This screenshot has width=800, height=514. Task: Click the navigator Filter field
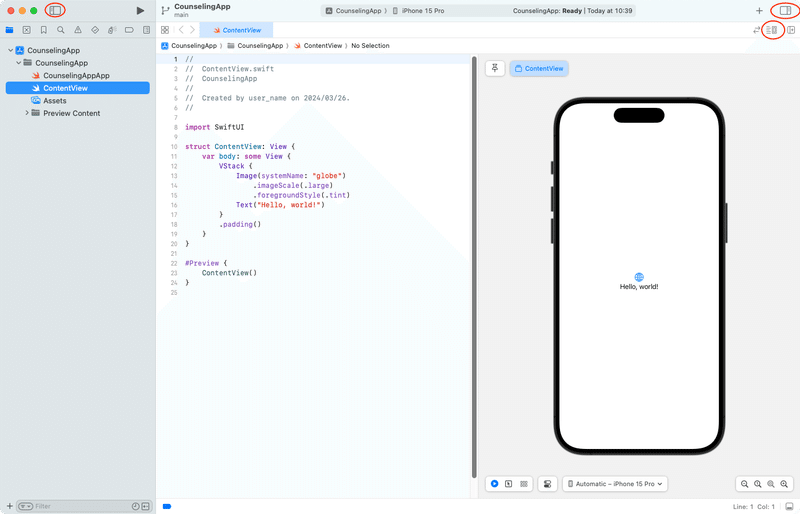(x=82, y=506)
